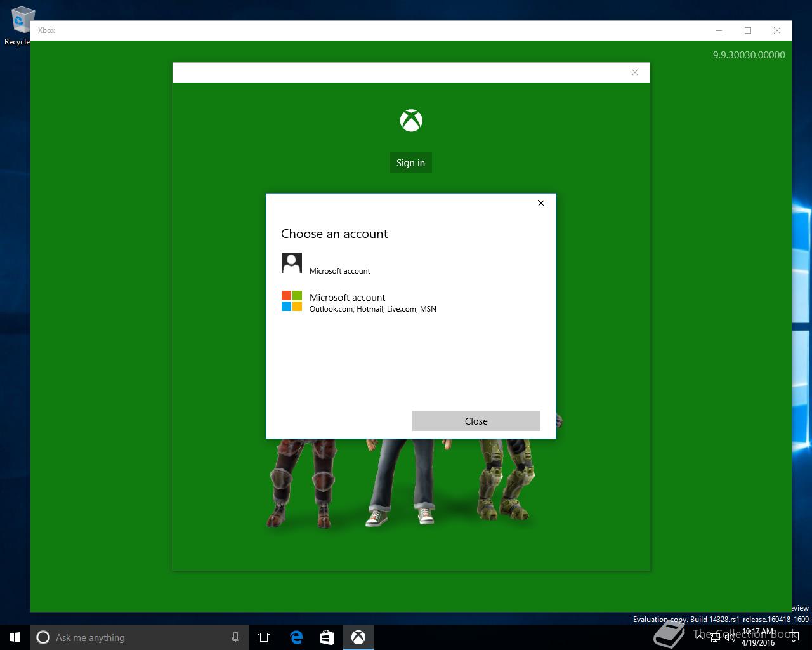812x650 pixels.
Task: Click the Cortana microphone icon
Action: point(235,637)
